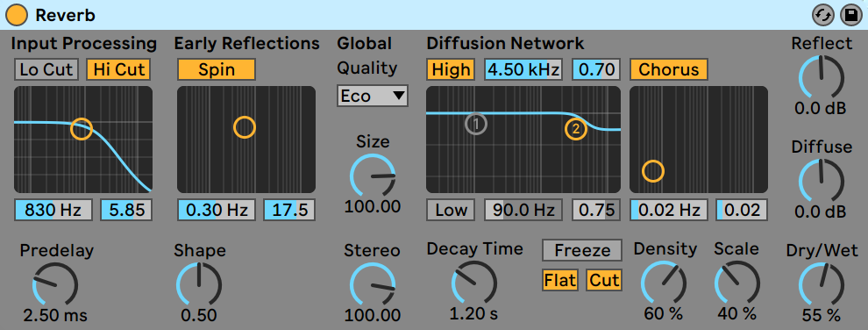Viewport: 868px width, 330px height.
Task: Click the 0.50 Shape value
Action: pyautogui.click(x=199, y=316)
